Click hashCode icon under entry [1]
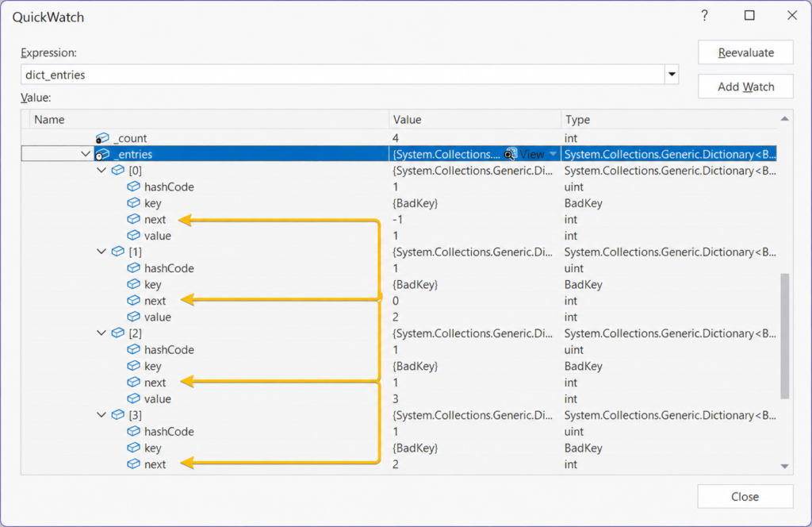 point(133,268)
